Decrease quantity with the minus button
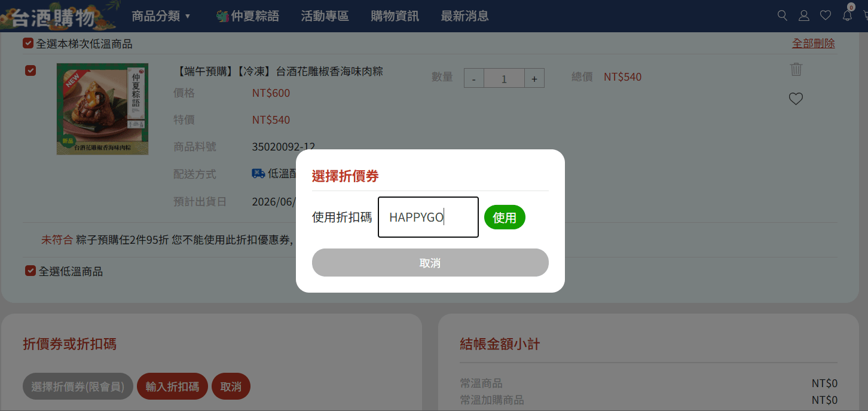 pyautogui.click(x=474, y=78)
